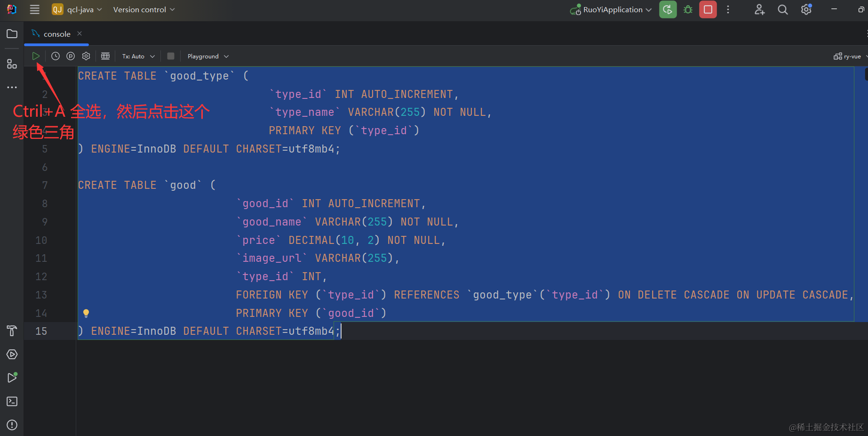
Task: Open the Version control menu
Action: (143, 9)
